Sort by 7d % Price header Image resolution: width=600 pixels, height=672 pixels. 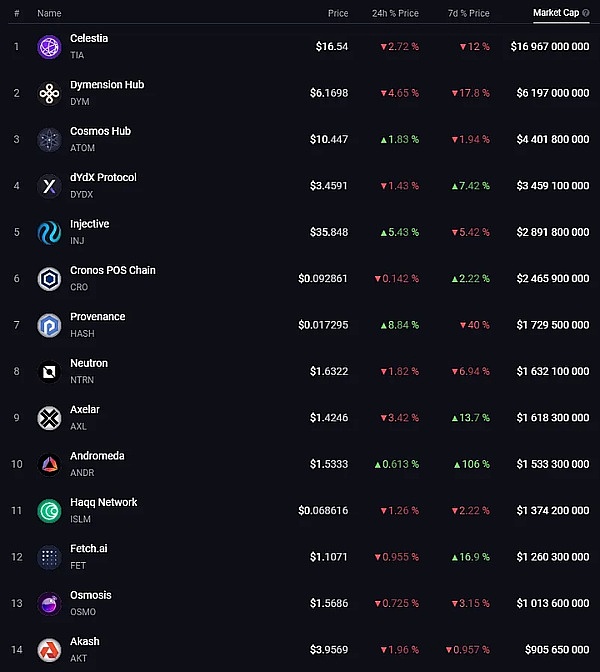coord(469,13)
